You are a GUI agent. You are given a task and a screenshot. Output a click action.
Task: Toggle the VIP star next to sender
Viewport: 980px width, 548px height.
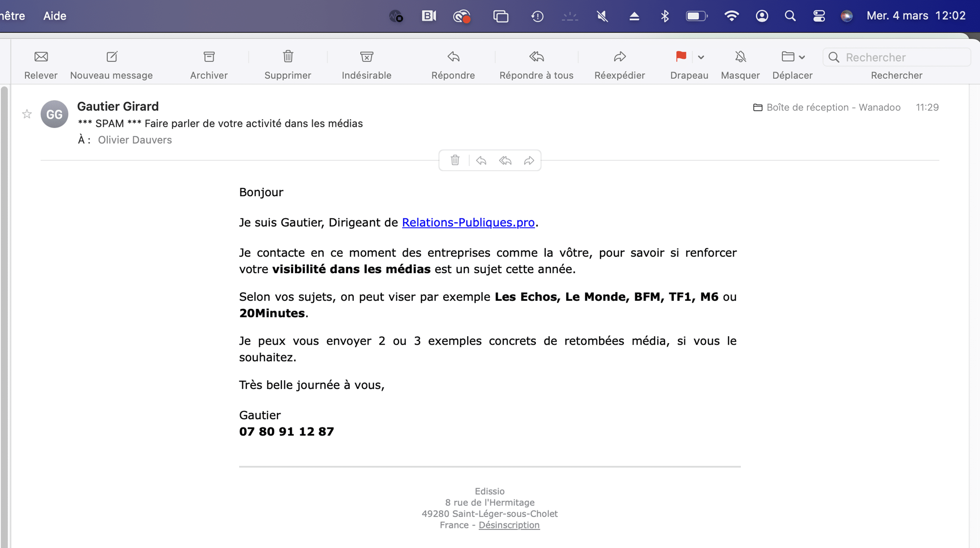(27, 114)
